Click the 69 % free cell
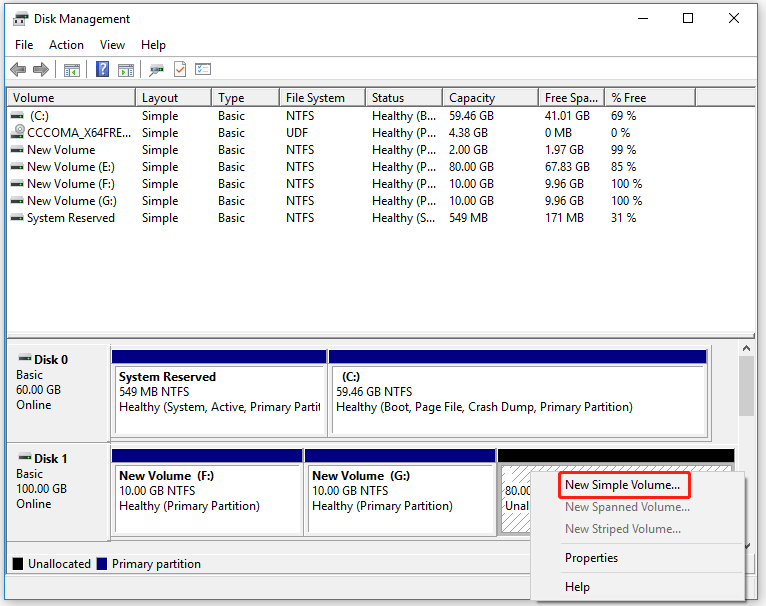The image size is (766, 606). click(x=623, y=116)
